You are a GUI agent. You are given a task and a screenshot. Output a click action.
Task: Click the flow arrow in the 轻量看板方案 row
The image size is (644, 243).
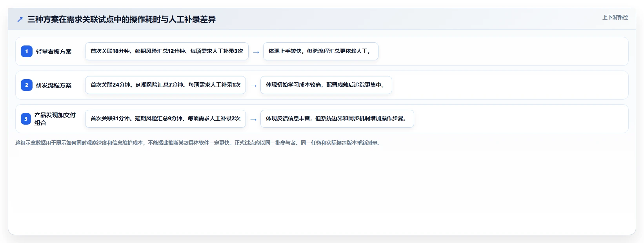256,52
